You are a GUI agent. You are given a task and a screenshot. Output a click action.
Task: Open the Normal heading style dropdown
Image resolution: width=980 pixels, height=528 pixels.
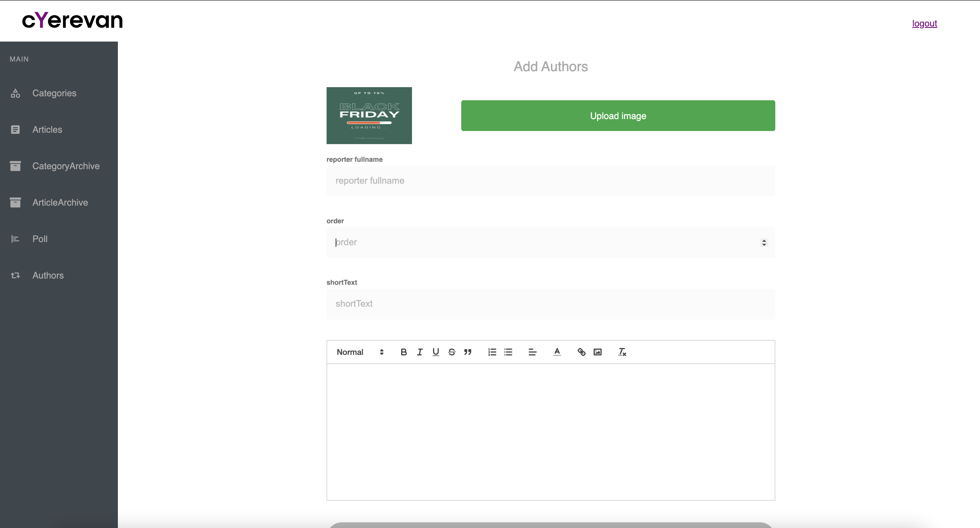tap(360, 352)
